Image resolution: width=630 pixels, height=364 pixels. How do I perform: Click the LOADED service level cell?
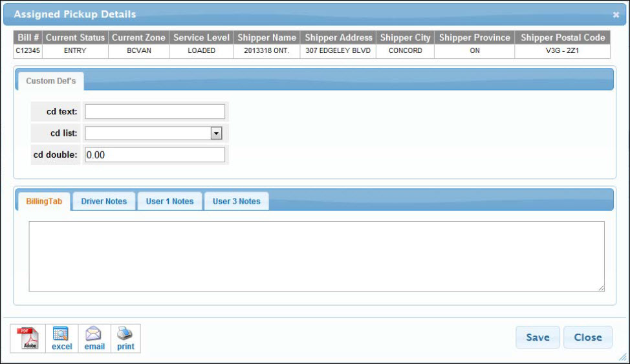[x=201, y=51]
